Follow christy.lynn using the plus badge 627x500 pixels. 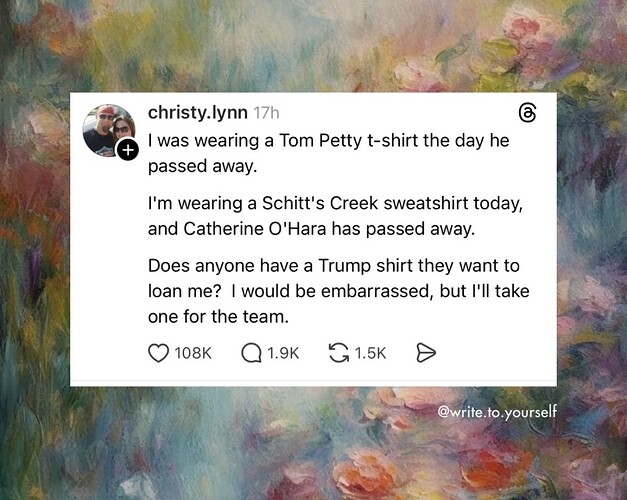coord(127,150)
